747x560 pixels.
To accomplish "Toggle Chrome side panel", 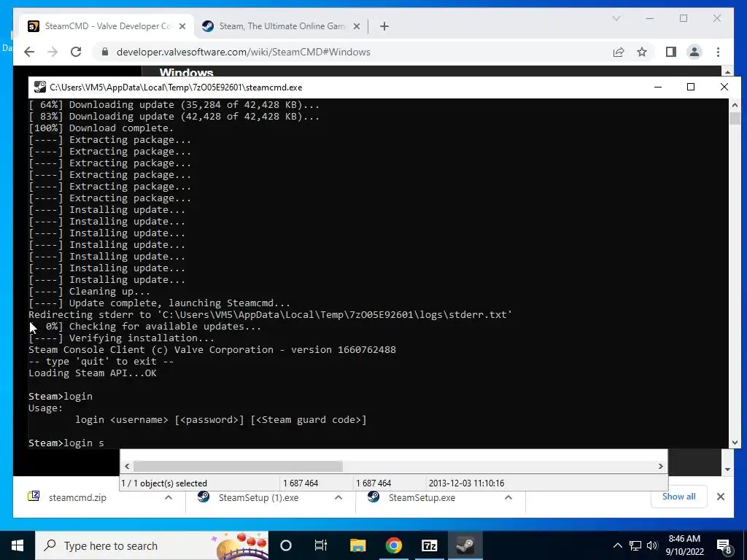I will point(671,52).
